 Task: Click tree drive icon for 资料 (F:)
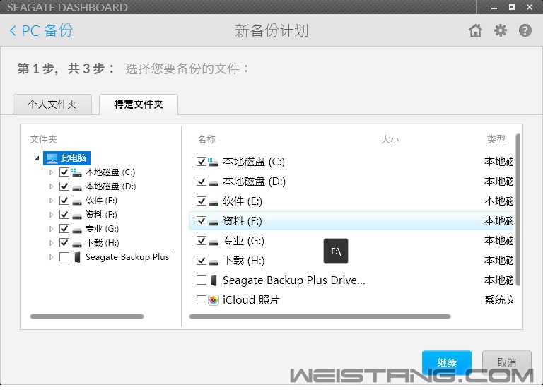point(77,216)
